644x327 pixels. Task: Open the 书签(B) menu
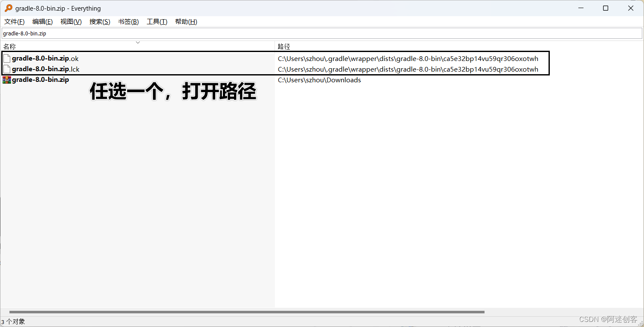128,22
